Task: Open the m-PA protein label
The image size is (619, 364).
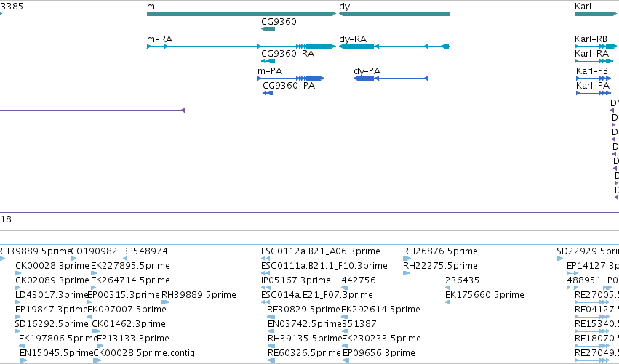Action: tap(270, 71)
